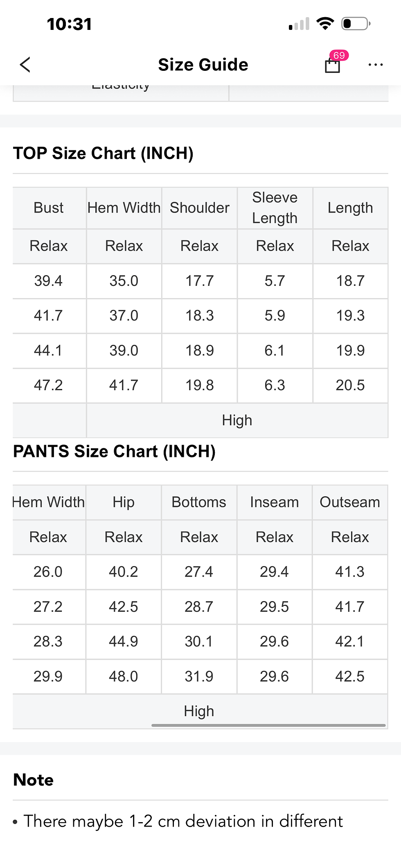Select hip value 48.0 cell
The width and height of the screenshot is (401, 868).
pyautogui.click(x=124, y=676)
